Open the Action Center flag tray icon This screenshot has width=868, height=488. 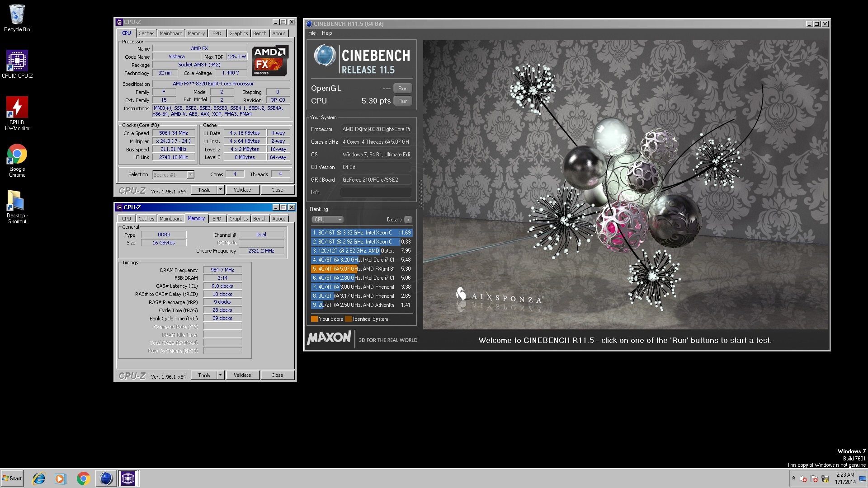[814, 479]
